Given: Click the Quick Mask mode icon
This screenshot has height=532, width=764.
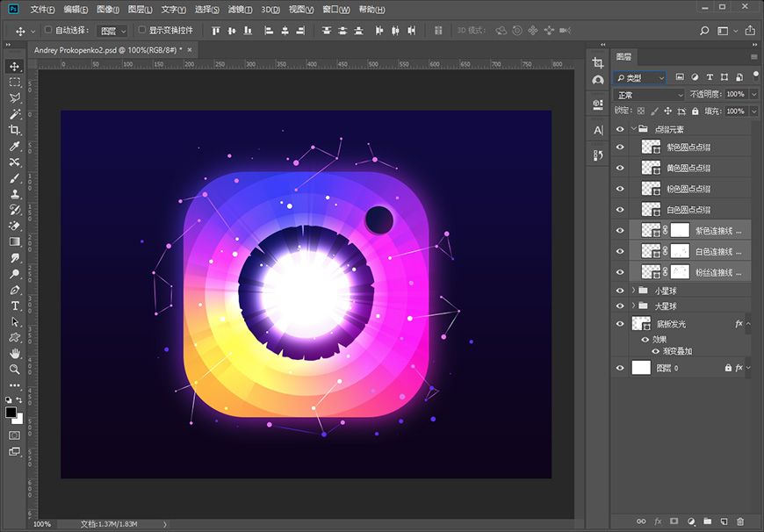Looking at the screenshot, I should [x=15, y=435].
